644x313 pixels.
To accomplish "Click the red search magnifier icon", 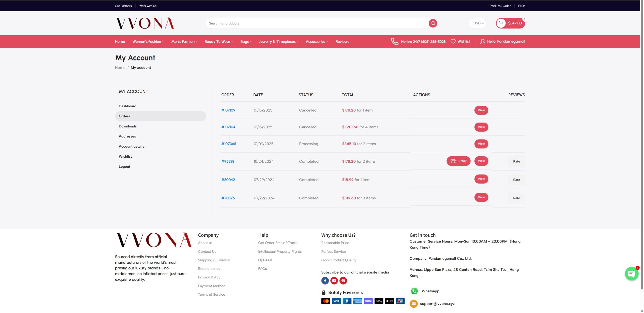I will 433,23.
